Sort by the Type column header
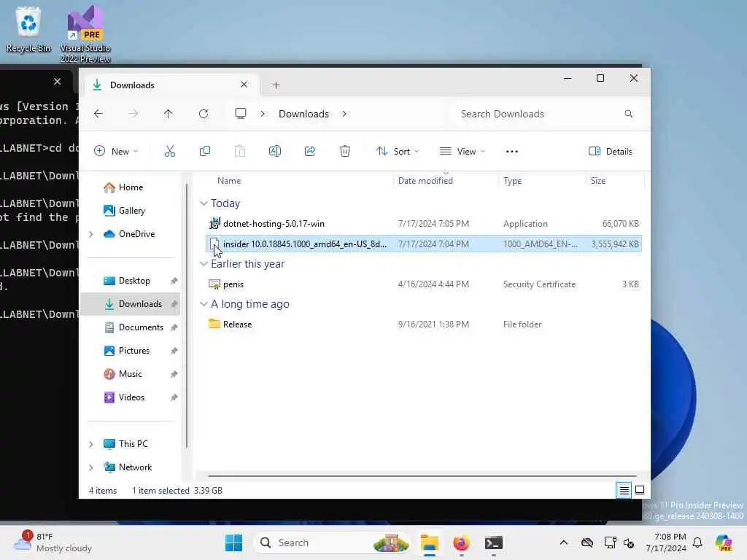 tap(513, 181)
